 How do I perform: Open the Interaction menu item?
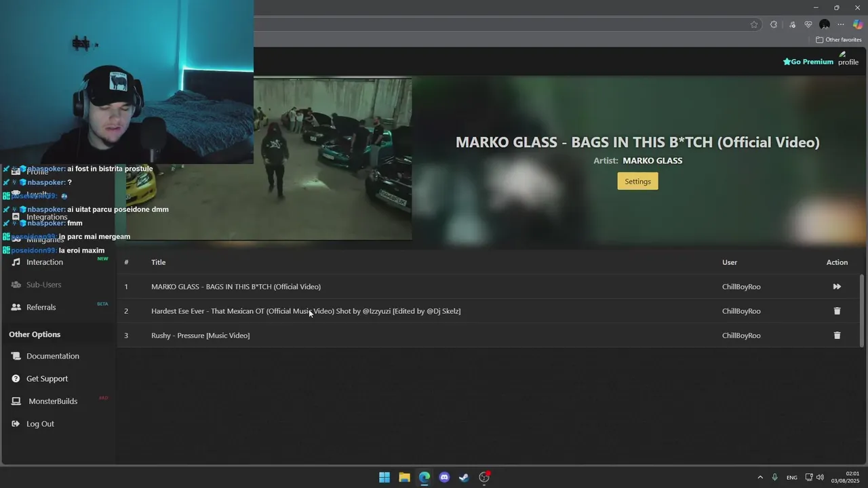click(45, 262)
